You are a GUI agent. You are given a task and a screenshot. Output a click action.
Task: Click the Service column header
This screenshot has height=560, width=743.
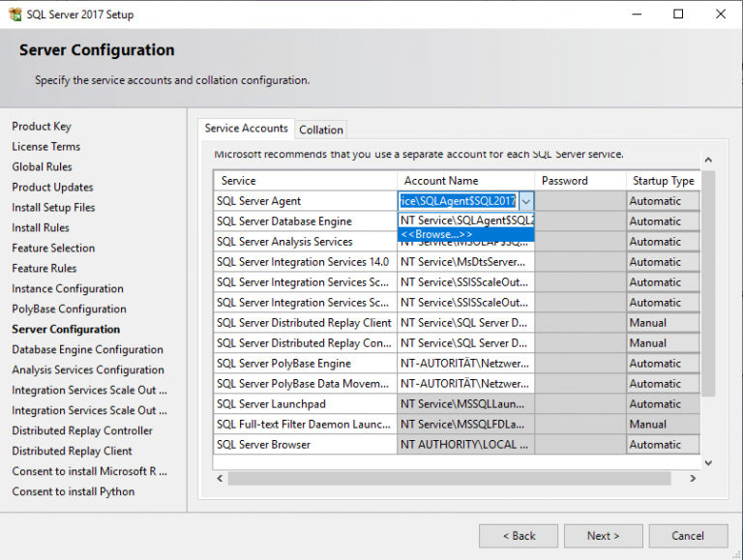coord(305,181)
